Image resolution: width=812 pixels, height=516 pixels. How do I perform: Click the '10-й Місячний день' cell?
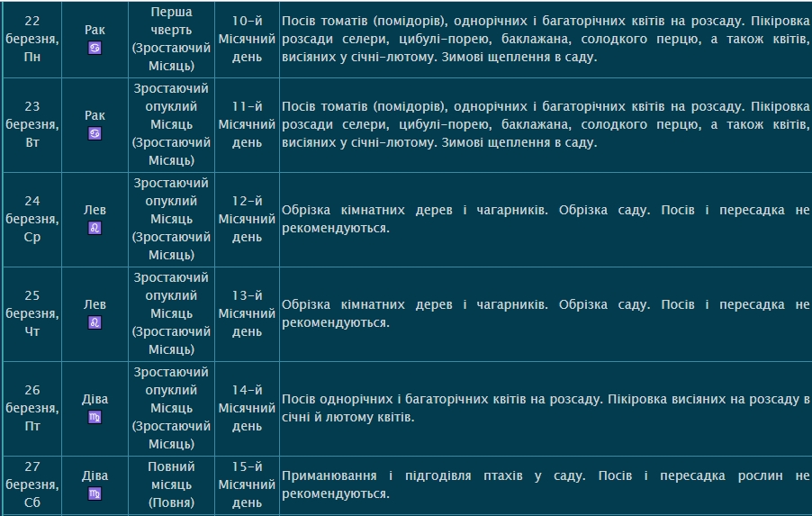point(247,39)
